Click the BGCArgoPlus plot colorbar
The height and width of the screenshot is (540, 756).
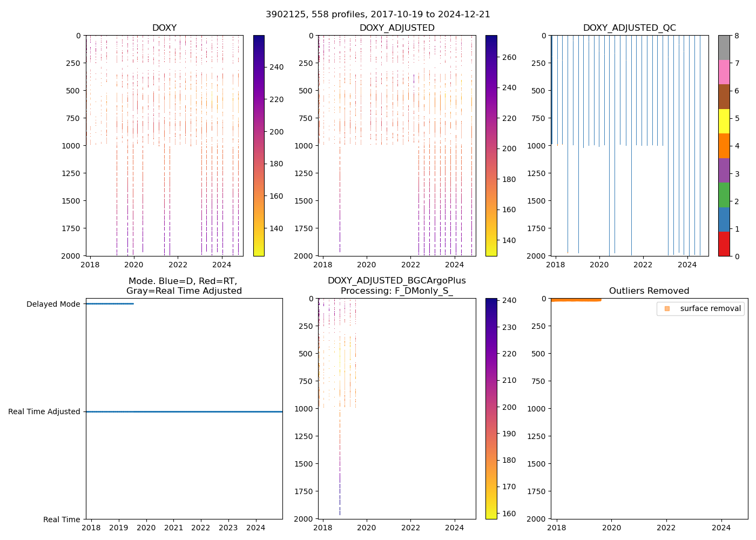(x=491, y=408)
